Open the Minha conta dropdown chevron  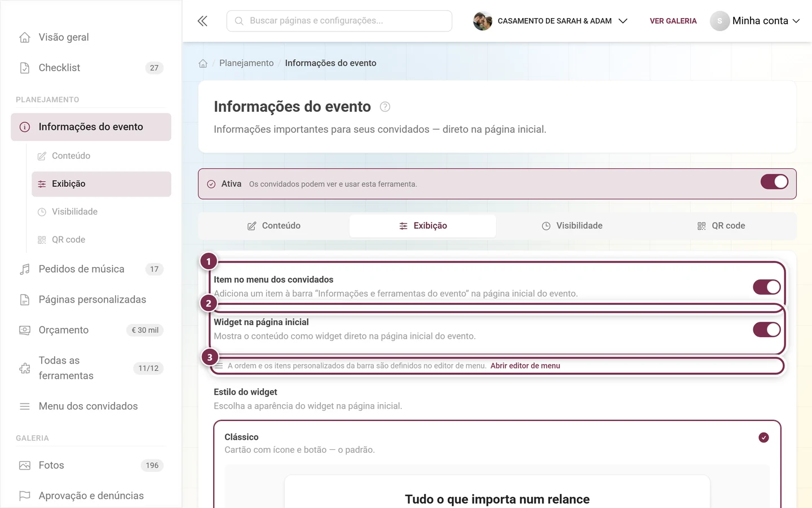coord(796,21)
